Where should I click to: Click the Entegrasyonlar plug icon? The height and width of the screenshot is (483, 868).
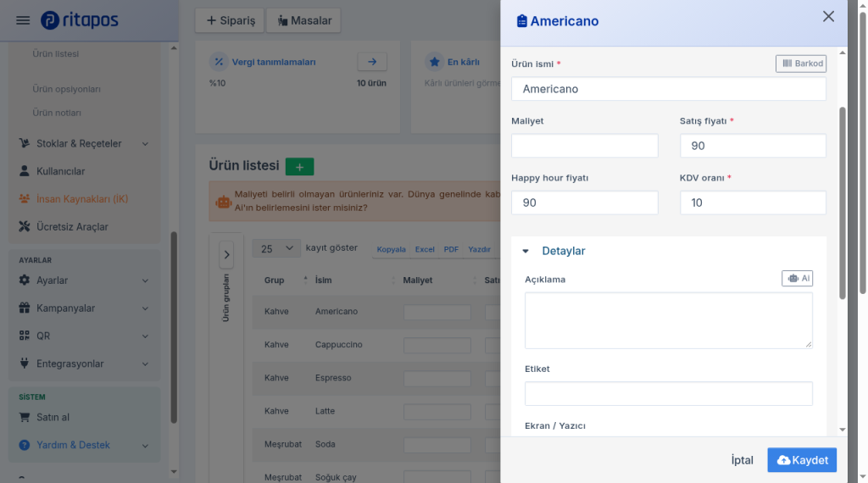click(x=25, y=363)
